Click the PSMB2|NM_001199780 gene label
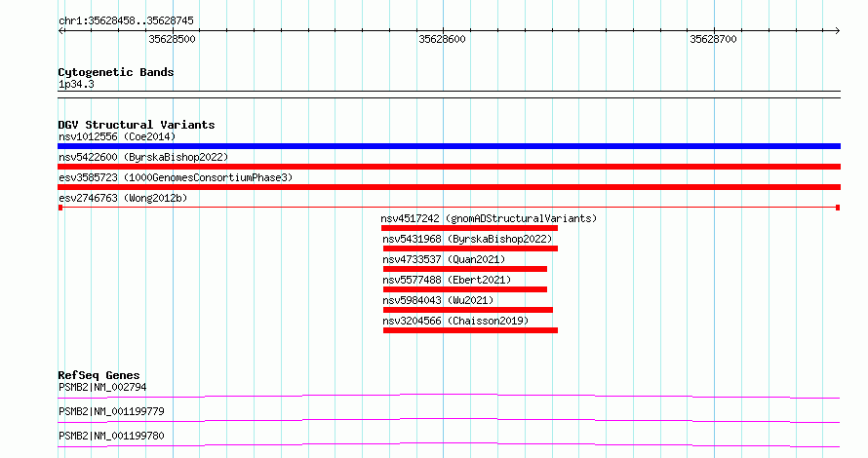The width and height of the screenshot is (868, 458). click(111, 436)
